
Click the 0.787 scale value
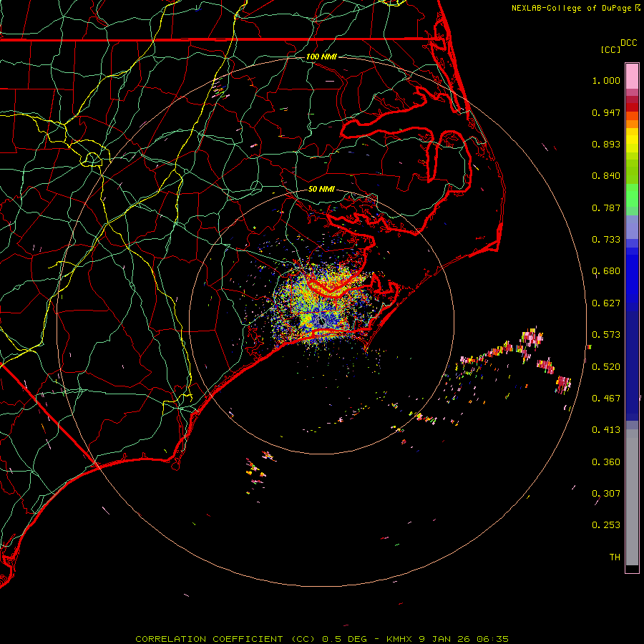click(x=606, y=208)
